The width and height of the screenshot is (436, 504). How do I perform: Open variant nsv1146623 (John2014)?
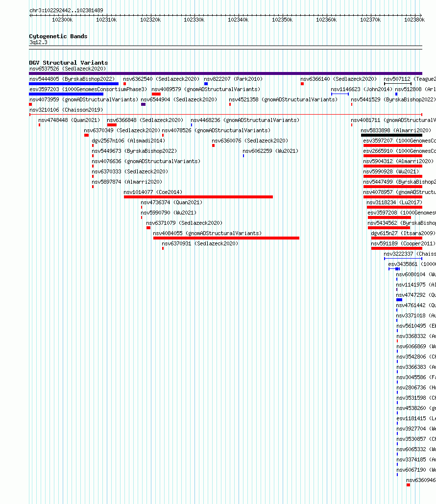pyautogui.click(x=362, y=89)
